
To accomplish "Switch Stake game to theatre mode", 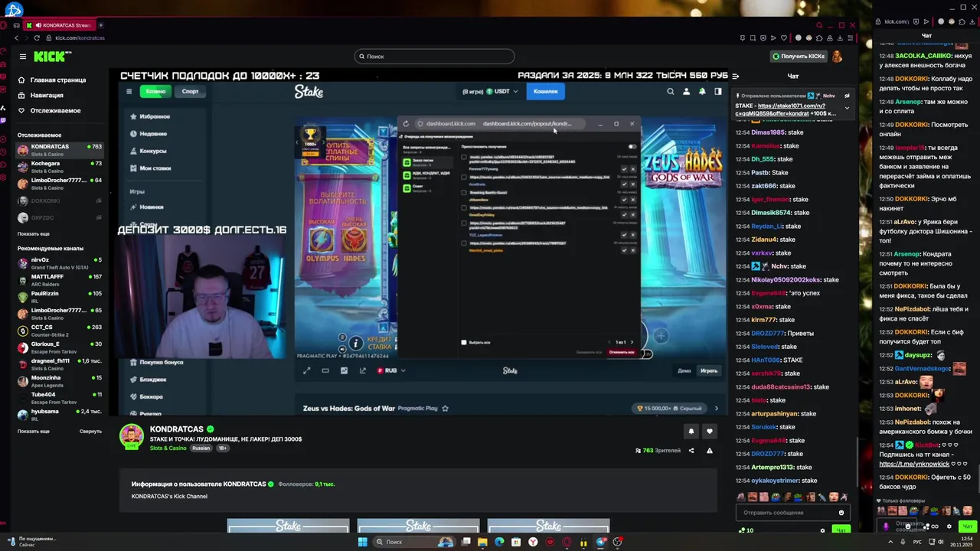I will pyautogui.click(x=325, y=370).
